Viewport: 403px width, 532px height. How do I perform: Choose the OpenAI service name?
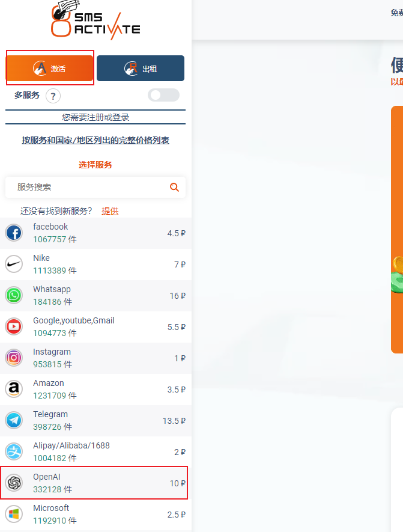tap(47, 476)
